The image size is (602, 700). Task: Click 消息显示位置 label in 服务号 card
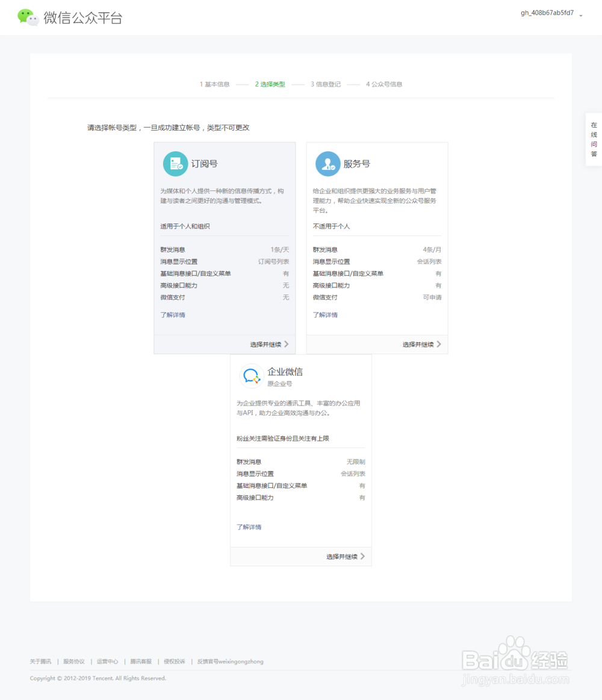pyautogui.click(x=331, y=261)
